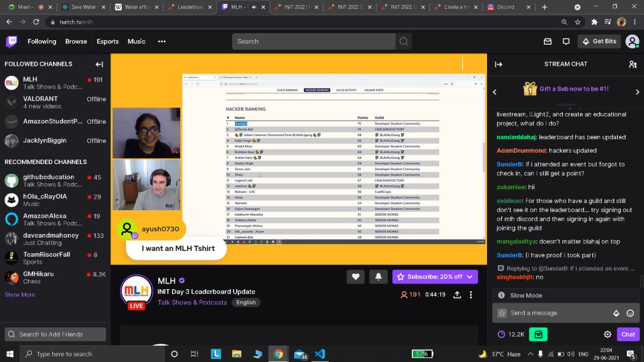
Task: Collapse the stream chat panel
Action: point(498,64)
